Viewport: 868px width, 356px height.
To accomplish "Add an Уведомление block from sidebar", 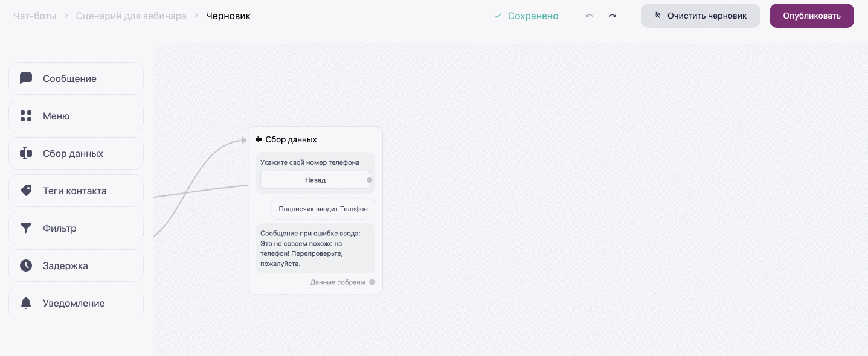I will pyautogui.click(x=76, y=303).
